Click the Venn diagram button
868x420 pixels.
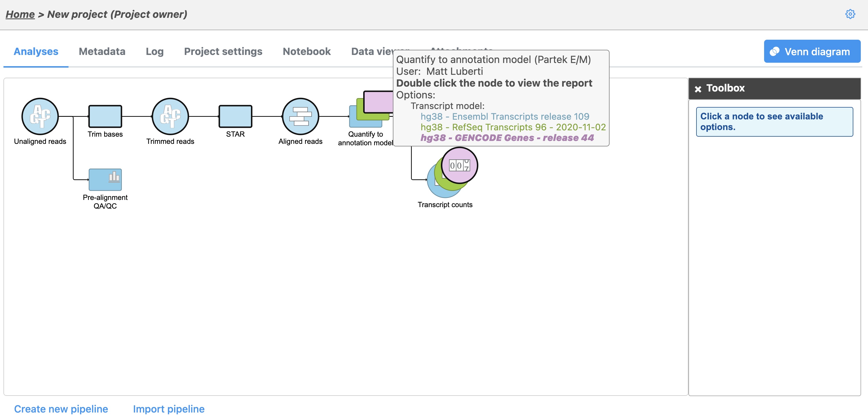pyautogui.click(x=812, y=51)
